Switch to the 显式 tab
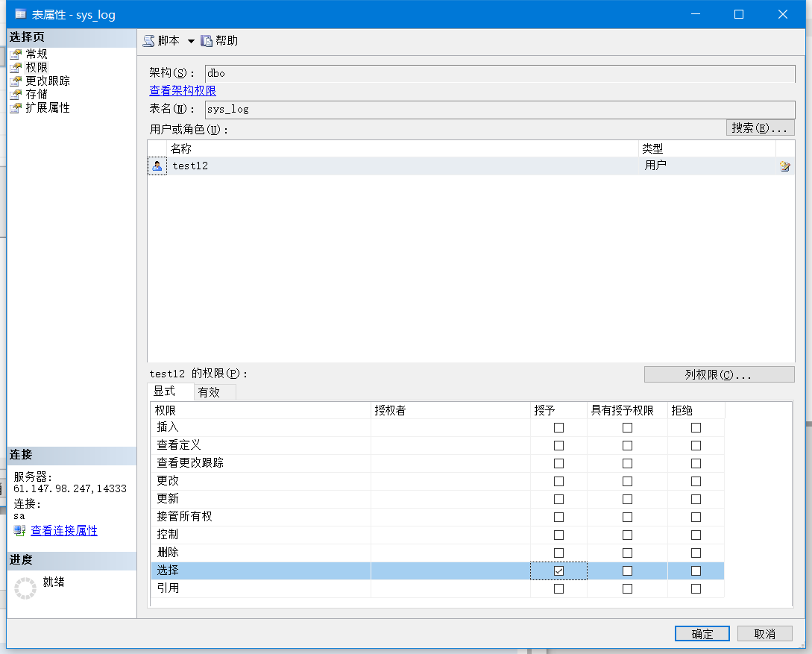Screen dimensions: 812x654 (x=170, y=392)
